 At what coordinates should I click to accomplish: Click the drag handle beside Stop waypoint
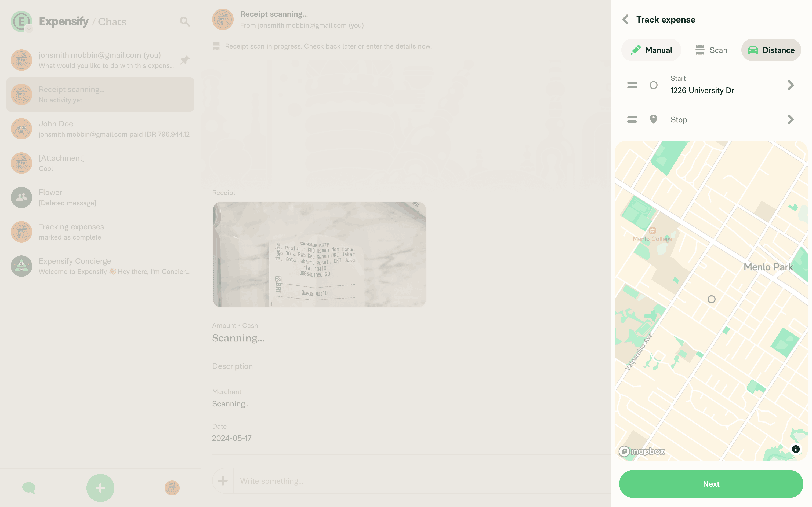[x=632, y=119]
